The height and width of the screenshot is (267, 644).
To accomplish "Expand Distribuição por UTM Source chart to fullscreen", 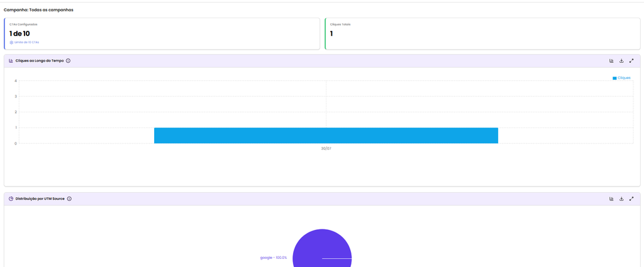I will click(631, 199).
